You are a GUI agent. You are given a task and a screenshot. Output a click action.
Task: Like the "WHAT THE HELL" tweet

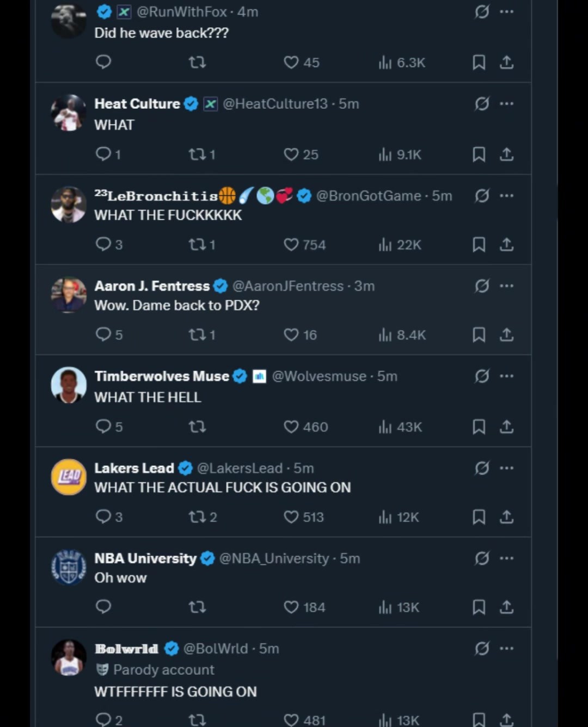(305, 427)
